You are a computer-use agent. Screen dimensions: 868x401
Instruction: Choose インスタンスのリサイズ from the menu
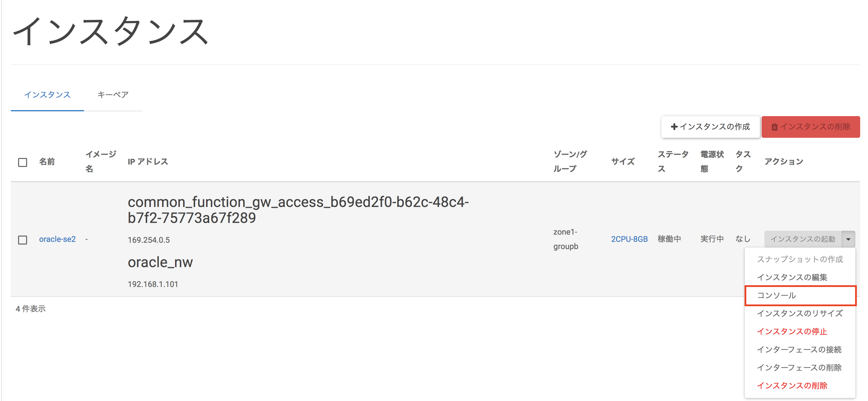(800, 313)
